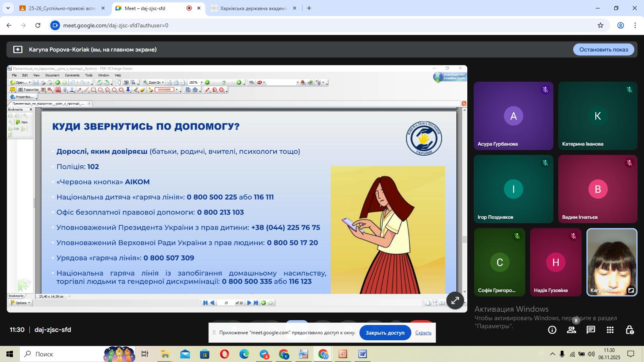Open the Meet chat panel
The image size is (644, 362).
[x=590, y=330]
